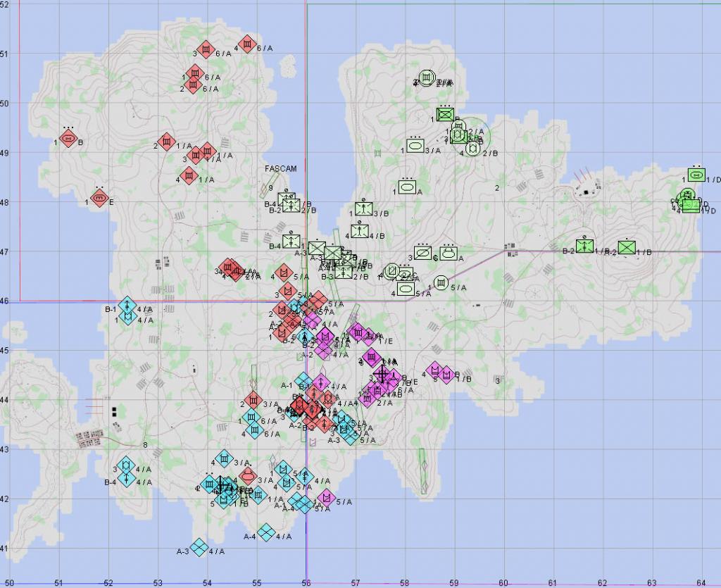The image size is (721, 588).
Task: Select green unit 1 of 1/D
Action: 696,175
